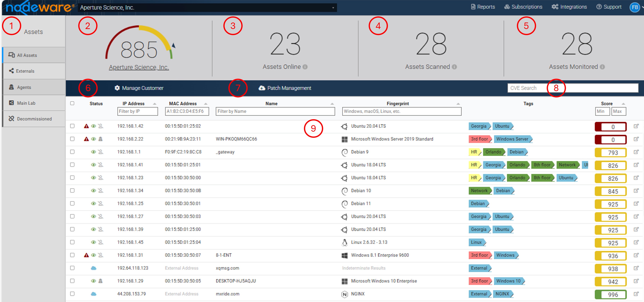
Task: Open Reports in top navigation
Action: [483, 7]
